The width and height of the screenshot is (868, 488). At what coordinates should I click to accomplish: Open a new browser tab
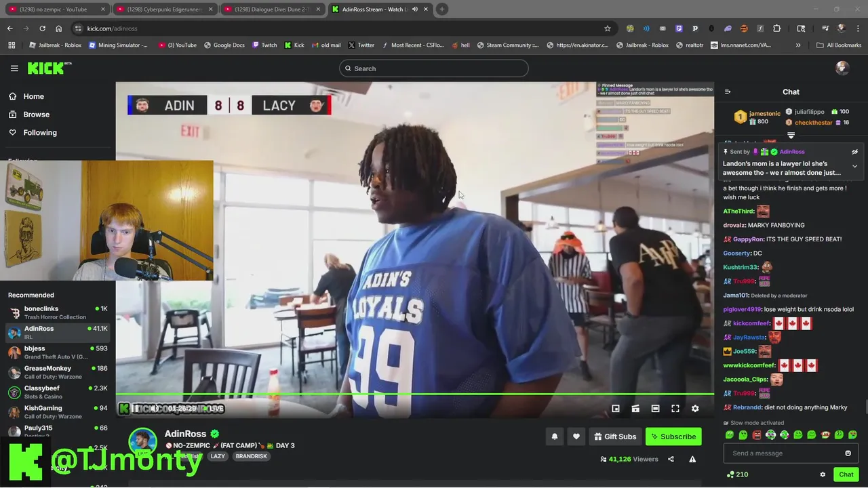click(442, 9)
